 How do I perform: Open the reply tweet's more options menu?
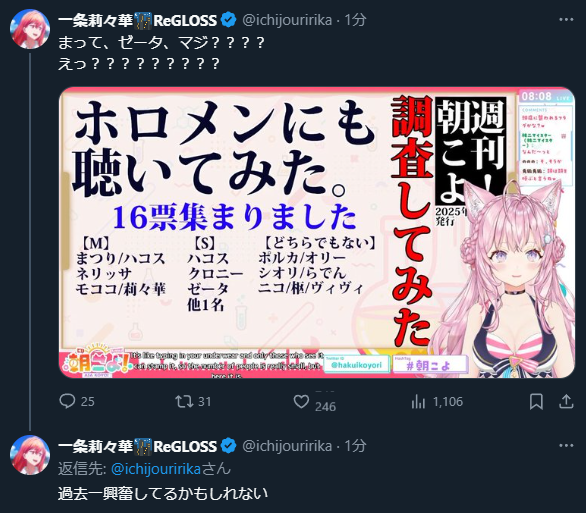tap(566, 445)
